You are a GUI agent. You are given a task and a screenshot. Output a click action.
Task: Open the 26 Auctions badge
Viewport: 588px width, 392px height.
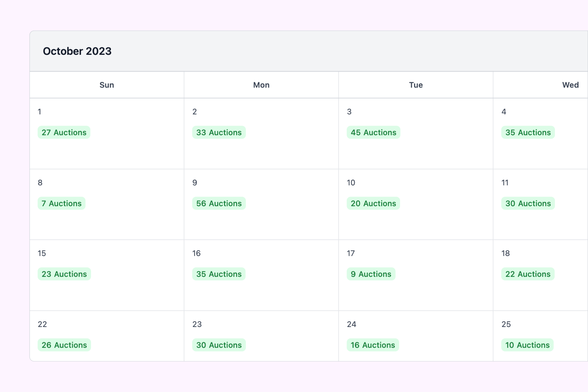pyautogui.click(x=64, y=345)
